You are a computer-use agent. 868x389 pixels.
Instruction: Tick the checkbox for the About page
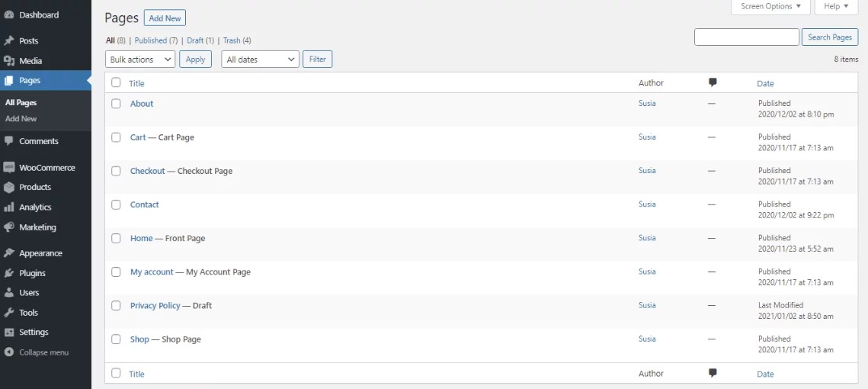tap(116, 104)
